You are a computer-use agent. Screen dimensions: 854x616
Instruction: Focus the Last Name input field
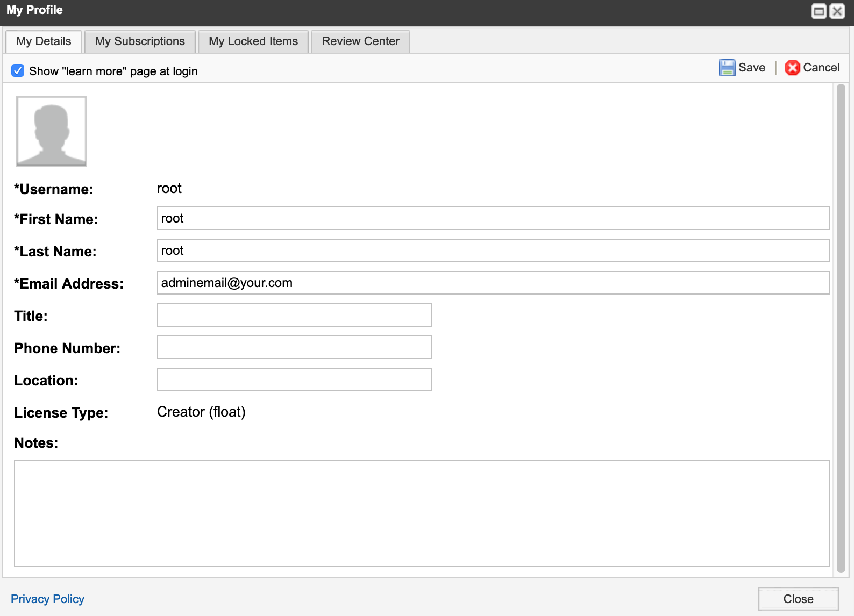click(493, 250)
